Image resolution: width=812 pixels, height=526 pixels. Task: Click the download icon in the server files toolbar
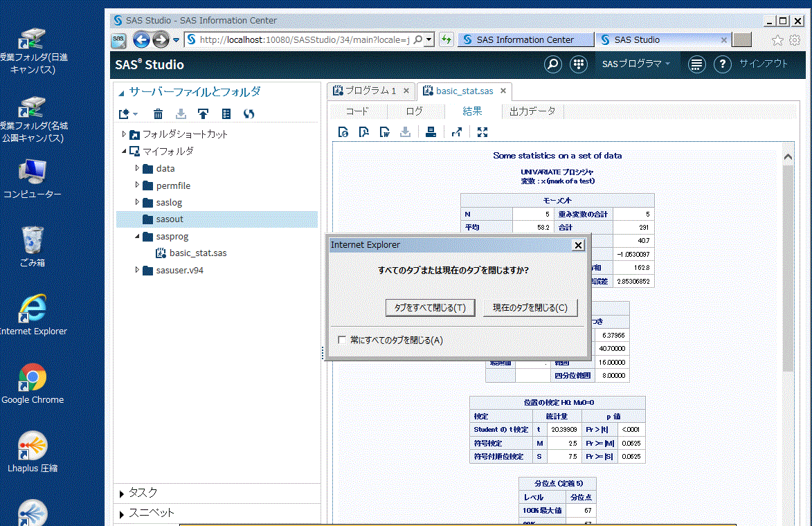181,114
